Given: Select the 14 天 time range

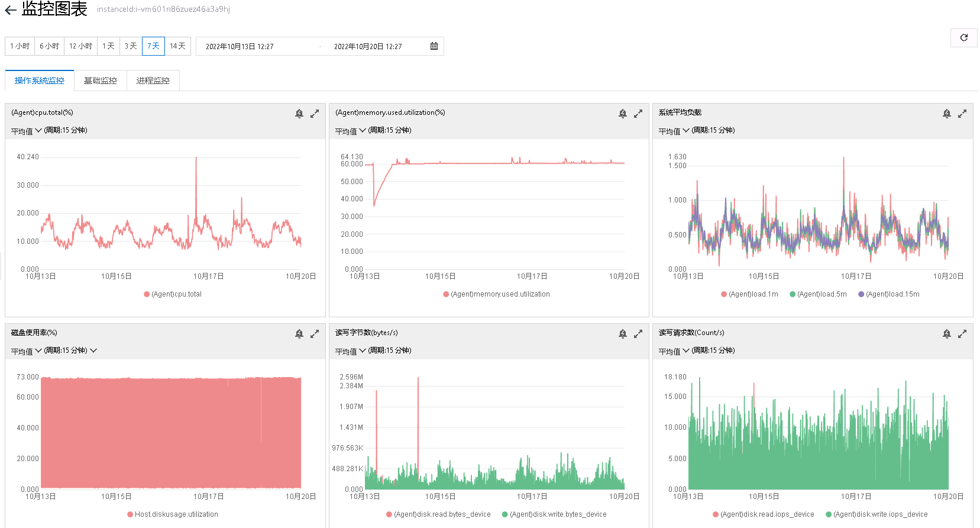Looking at the screenshot, I should point(177,46).
